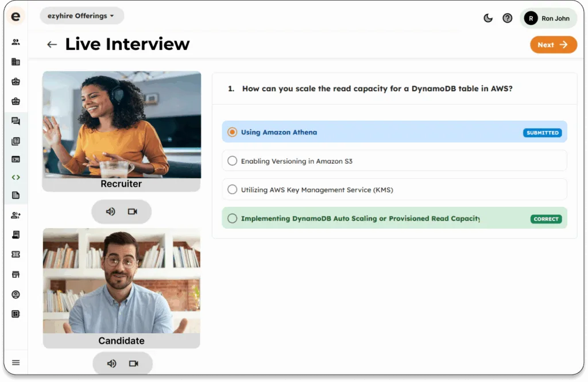Open the building icon in sidebar

point(16,62)
